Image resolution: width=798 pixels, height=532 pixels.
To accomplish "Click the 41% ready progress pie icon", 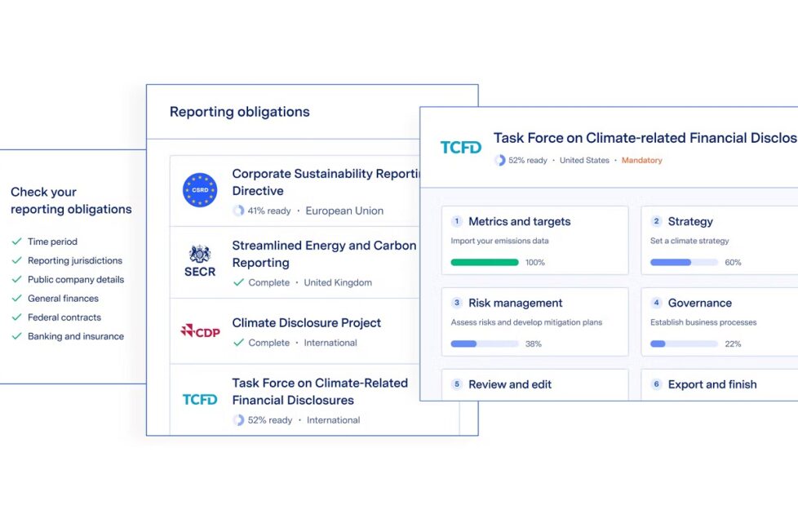I will 238,211.
